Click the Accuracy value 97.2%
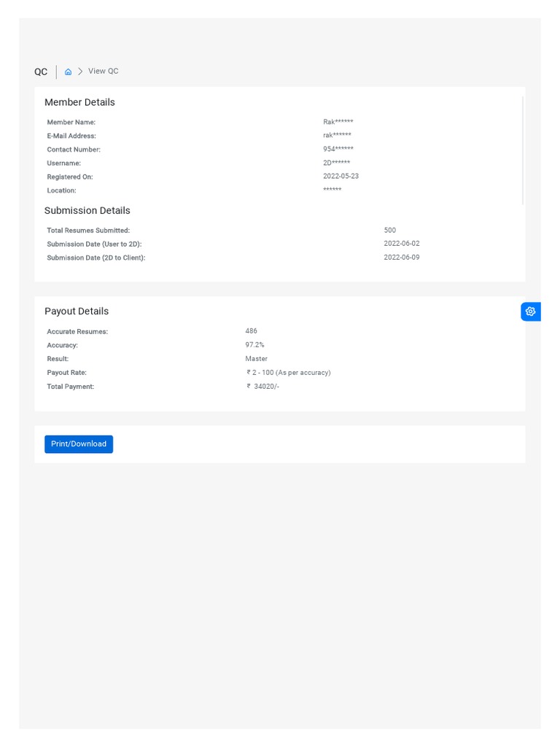The image size is (560, 747). click(254, 345)
